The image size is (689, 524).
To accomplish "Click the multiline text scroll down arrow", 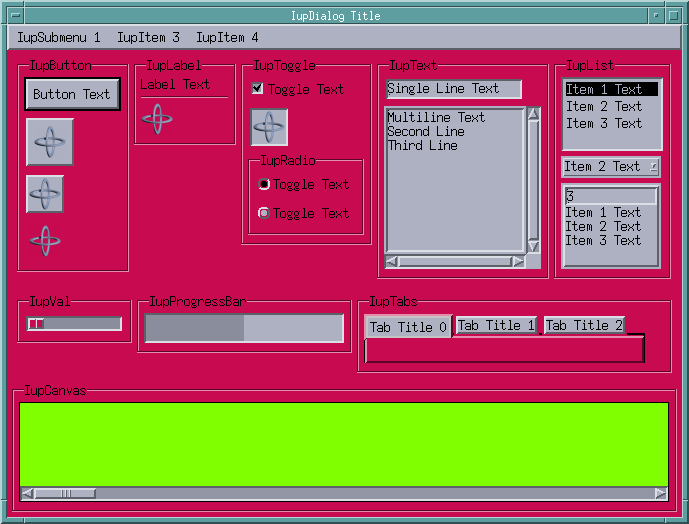I will click(x=533, y=246).
